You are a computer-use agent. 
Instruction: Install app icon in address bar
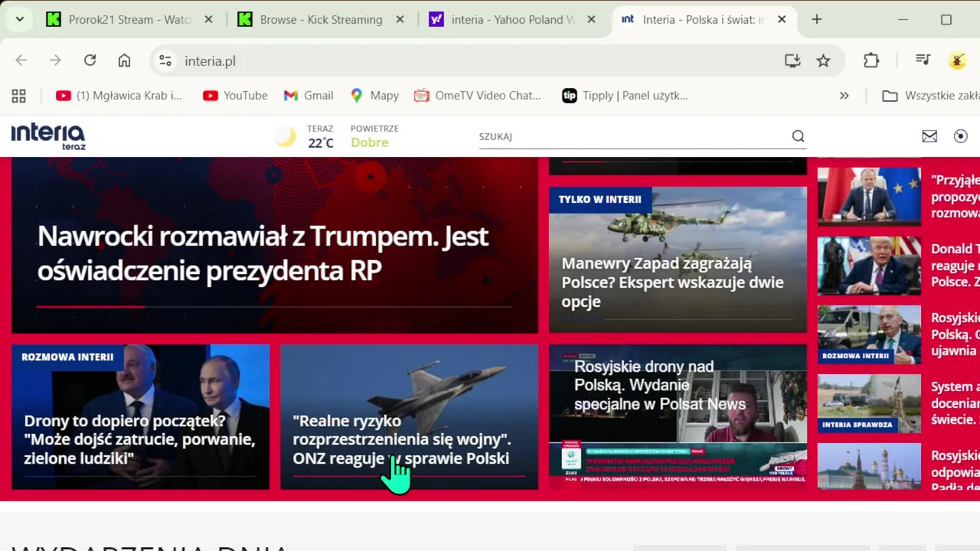pyautogui.click(x=792, y=60)
